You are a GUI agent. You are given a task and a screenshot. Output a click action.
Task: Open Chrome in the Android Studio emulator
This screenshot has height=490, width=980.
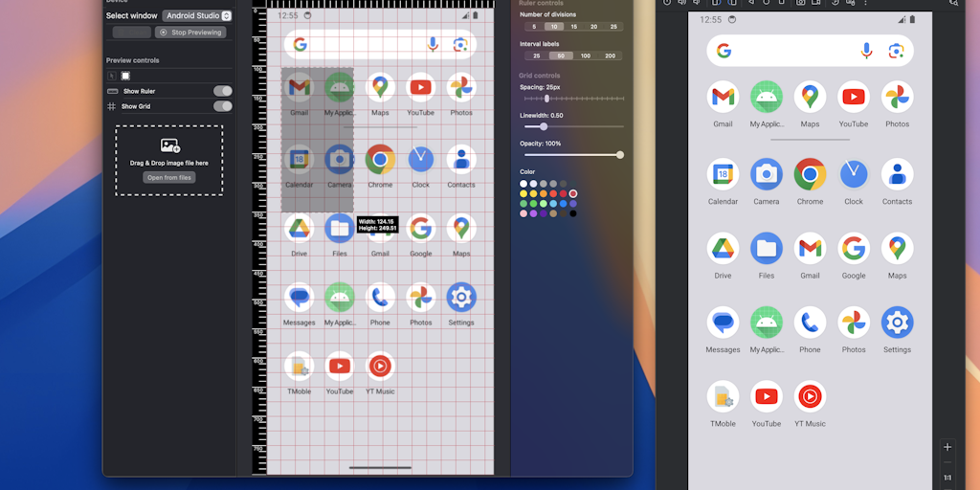point(810,174)
